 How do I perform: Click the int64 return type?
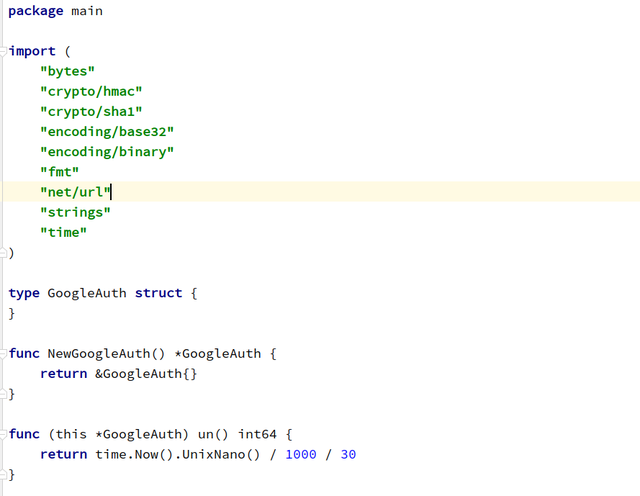(x=257, y=434)
